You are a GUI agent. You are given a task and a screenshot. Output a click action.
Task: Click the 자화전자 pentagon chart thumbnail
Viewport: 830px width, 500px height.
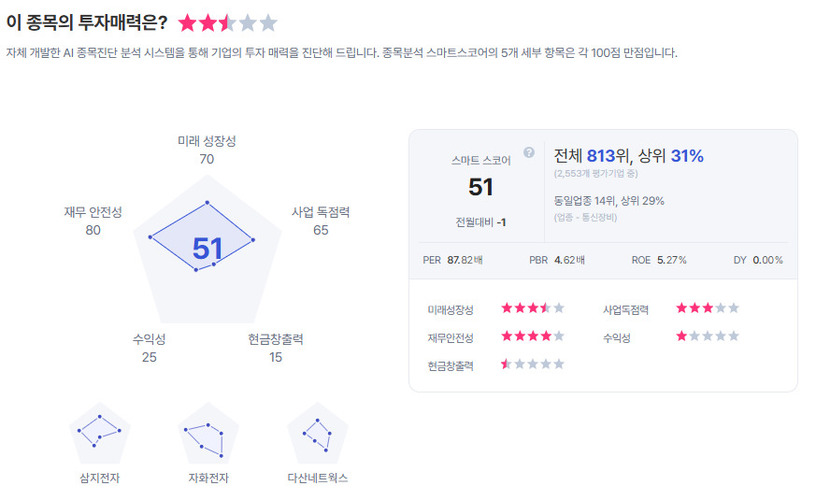tap(208, 433)
